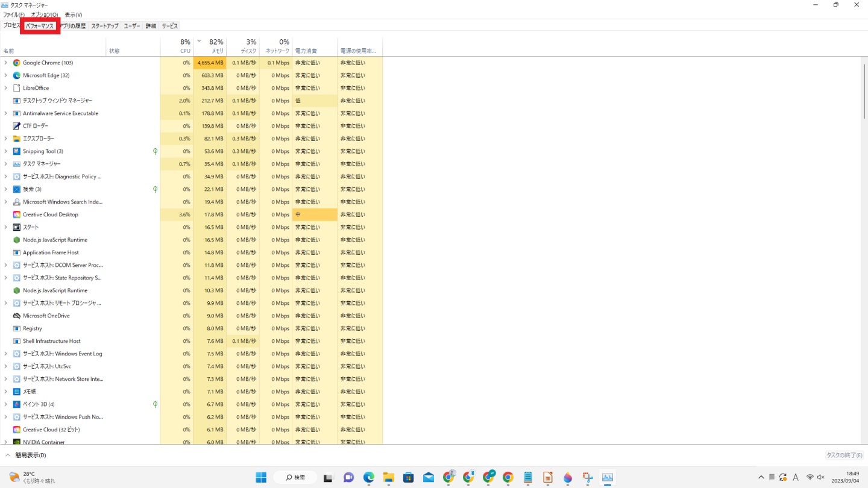This screenshot has width=868, height=488.
Task: Open the オプション menu
Action: (x=45, y=14)
